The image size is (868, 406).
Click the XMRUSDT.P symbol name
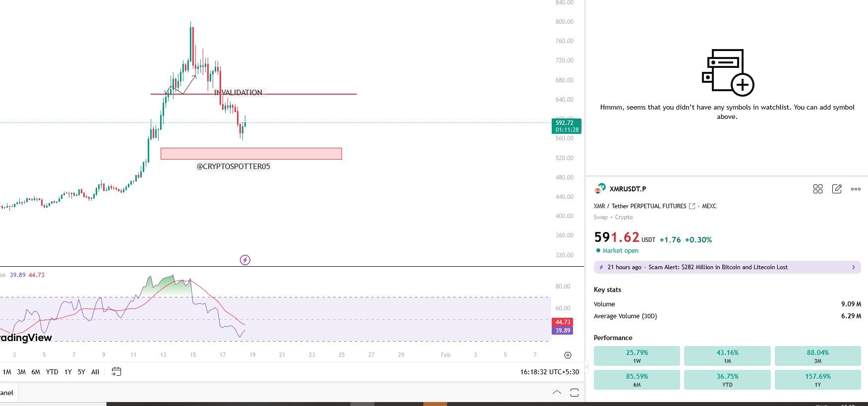pos(628,189)
